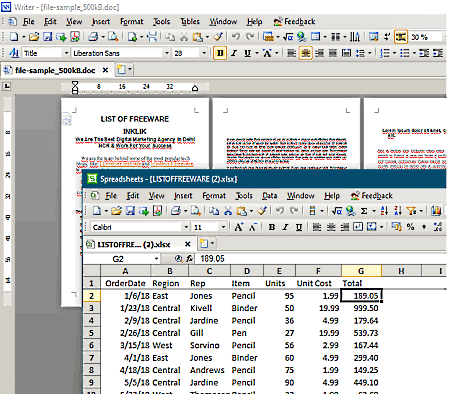The image size is (450, 394).
Task: Open the Insert menu in Writer
Action: [x=101, y=22]
